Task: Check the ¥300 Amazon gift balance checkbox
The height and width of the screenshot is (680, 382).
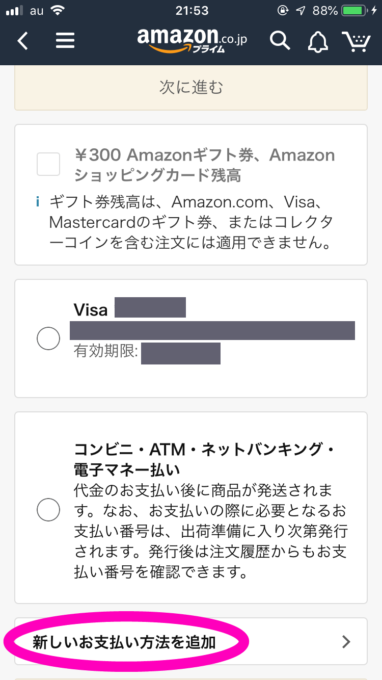Action: (48, 164)
